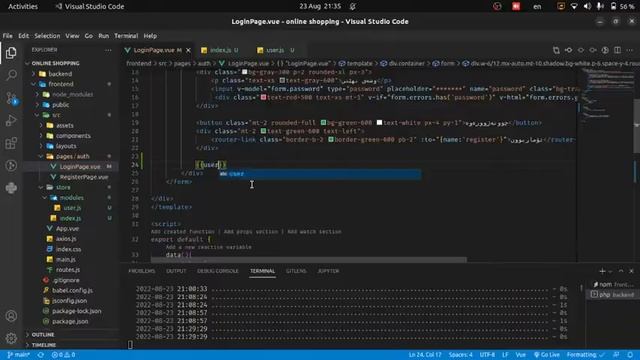The image size is (640, 360).
Task: Switch to the PROBLEMS panel tab
Action: point(142,271)
